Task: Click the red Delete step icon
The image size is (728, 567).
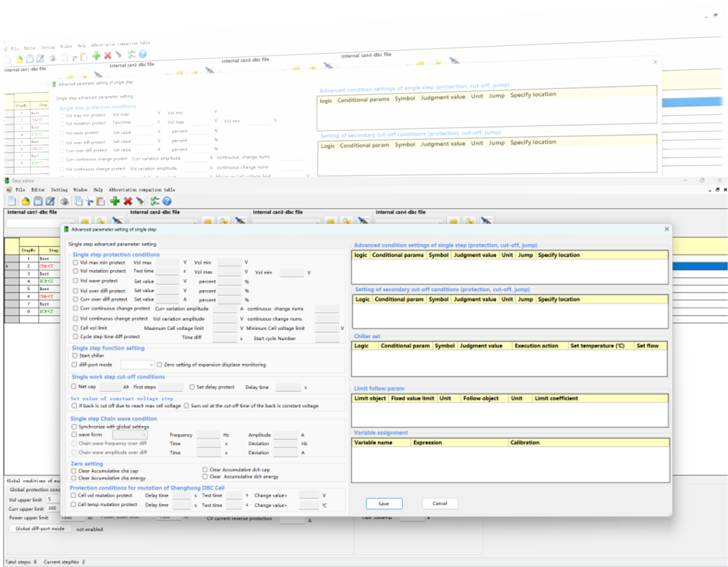Action: pyautogui.click(x=127, y=202)
